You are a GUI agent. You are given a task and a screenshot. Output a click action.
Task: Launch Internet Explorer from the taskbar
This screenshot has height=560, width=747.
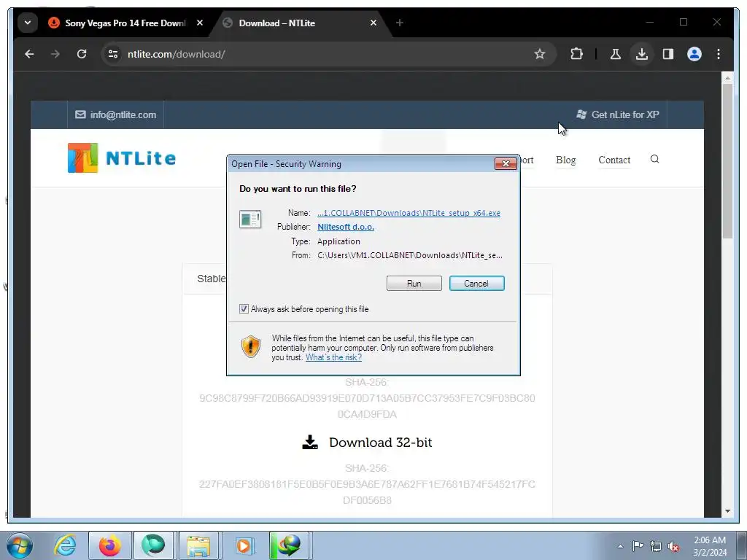point(65,545)
